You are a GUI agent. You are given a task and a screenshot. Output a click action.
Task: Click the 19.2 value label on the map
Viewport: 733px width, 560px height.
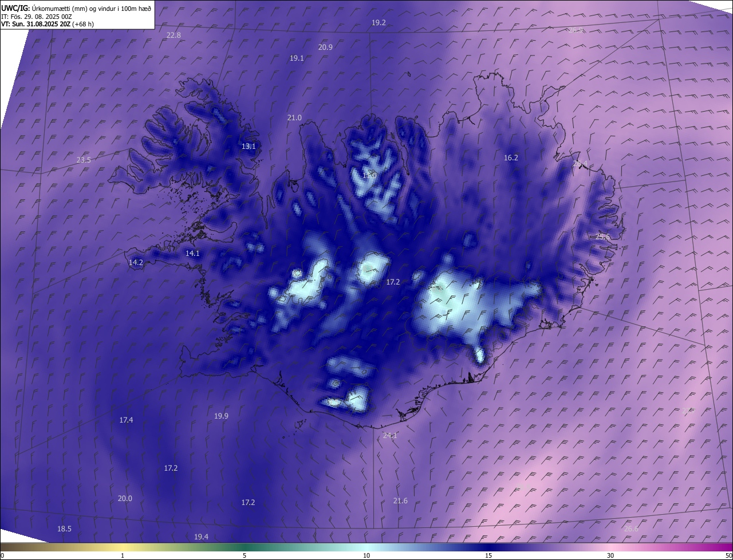[379, 23]
